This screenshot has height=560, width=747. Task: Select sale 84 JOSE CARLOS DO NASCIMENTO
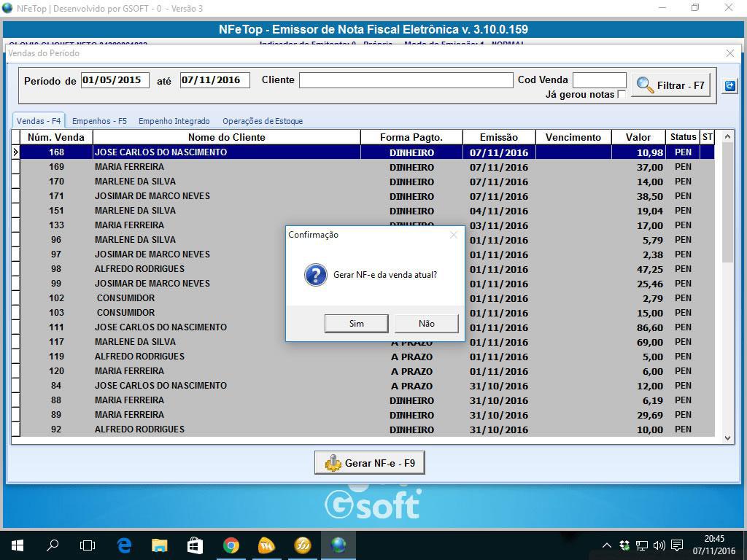[367, 386]
